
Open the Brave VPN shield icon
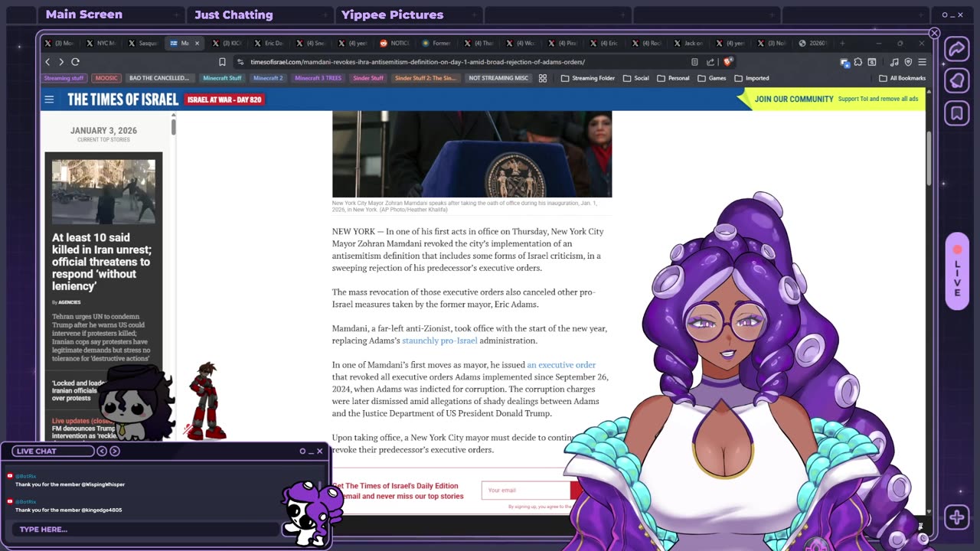click(x=908, y=62)
